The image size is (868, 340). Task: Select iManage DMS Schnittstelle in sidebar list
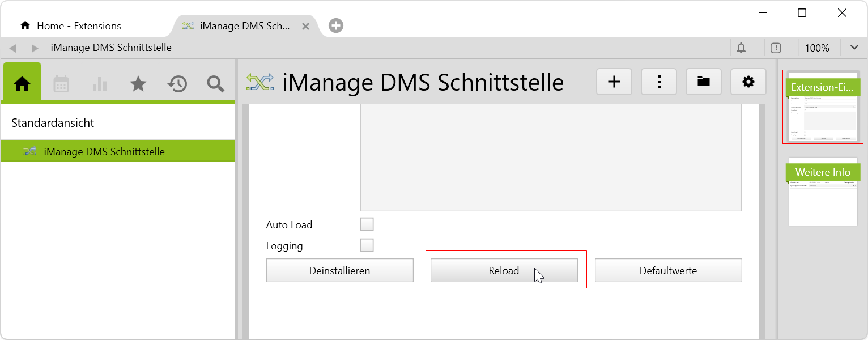tap(104, 152)
